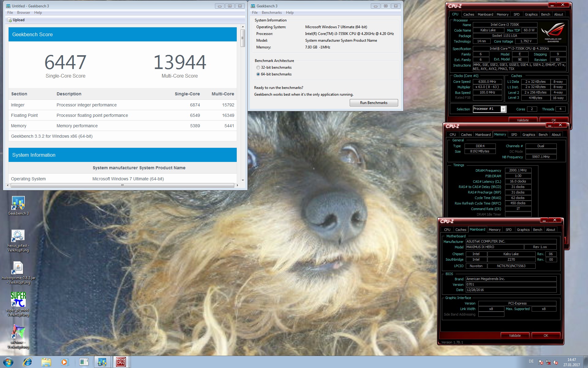Click the Multi-Core Score 13944

[x=180, y=62]
